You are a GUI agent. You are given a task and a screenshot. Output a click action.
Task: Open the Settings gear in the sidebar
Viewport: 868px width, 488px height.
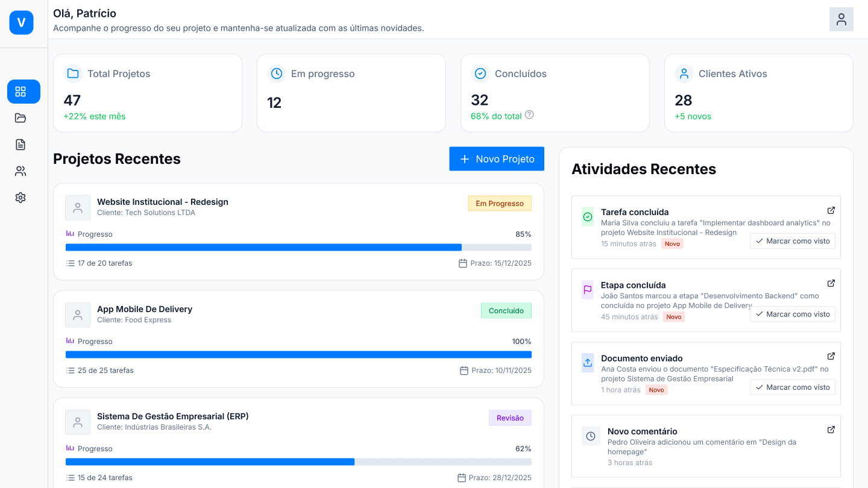[20, 197]
